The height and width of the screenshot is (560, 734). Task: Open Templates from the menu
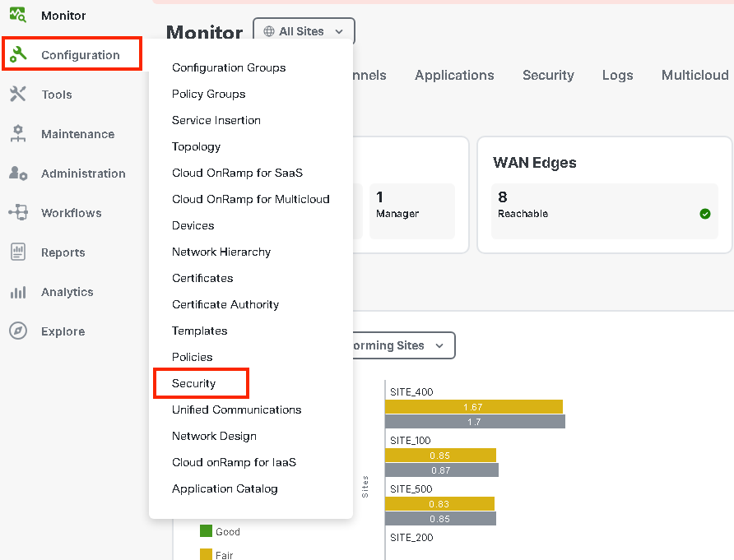pyautogui.click(x=199, y=331)
